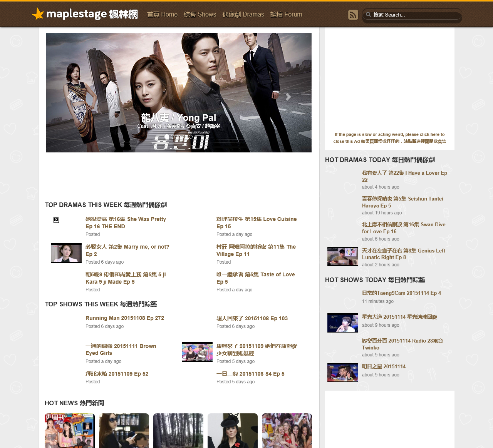The image size is (493, 448).
Task: Click 'Posted a day ago' under Love Cuisine
Action: [234, 234]
